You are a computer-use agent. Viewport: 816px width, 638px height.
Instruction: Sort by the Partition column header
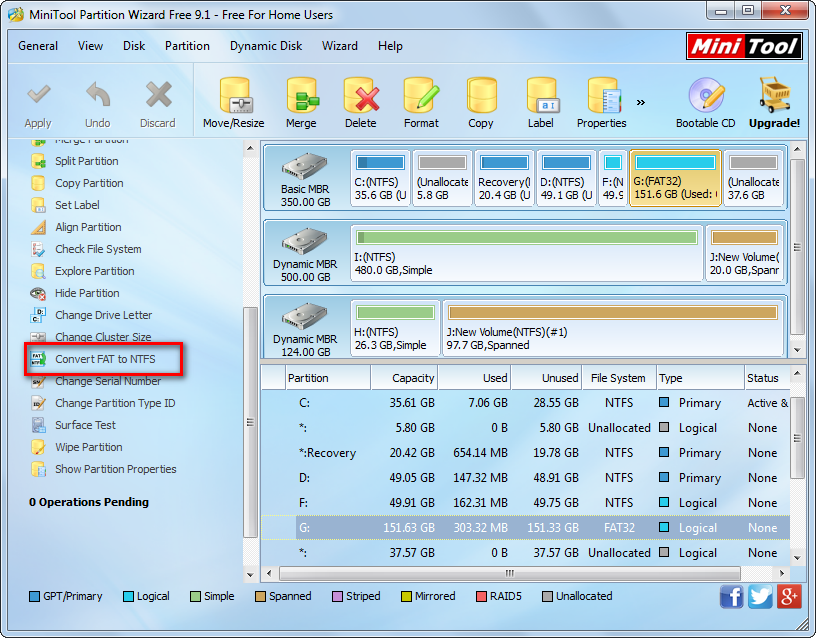[328, 378]
